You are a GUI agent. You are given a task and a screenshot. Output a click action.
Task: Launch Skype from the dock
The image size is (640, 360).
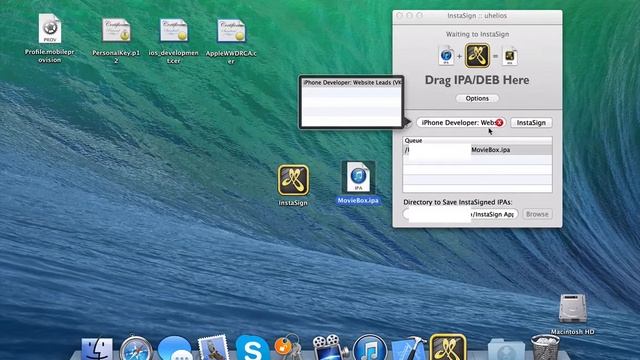(x=252, y=349)
